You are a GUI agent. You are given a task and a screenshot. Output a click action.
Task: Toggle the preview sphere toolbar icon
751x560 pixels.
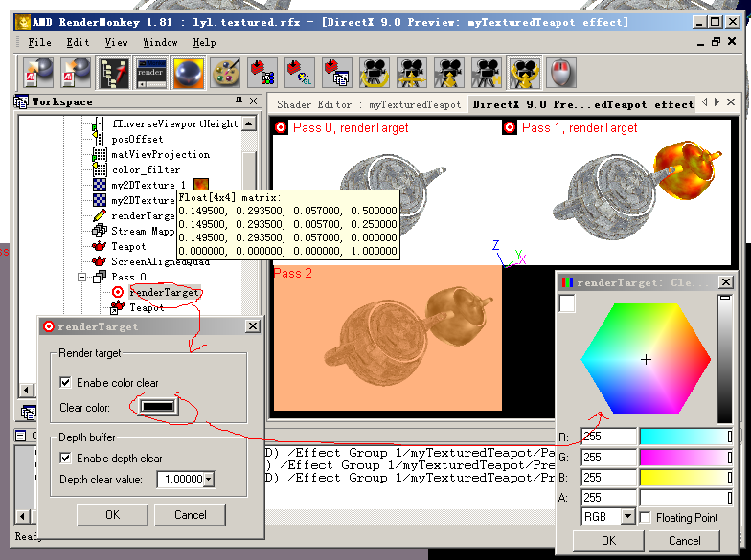(x=188, y=73)
